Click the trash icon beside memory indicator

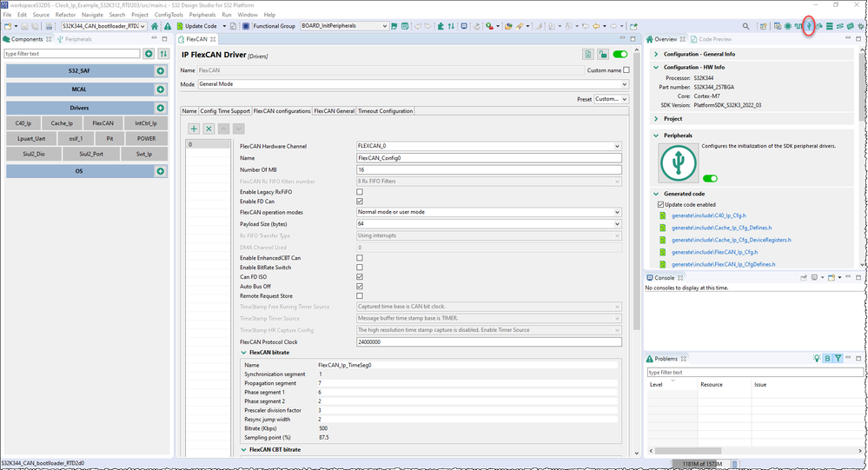click(x=734, y=464)
